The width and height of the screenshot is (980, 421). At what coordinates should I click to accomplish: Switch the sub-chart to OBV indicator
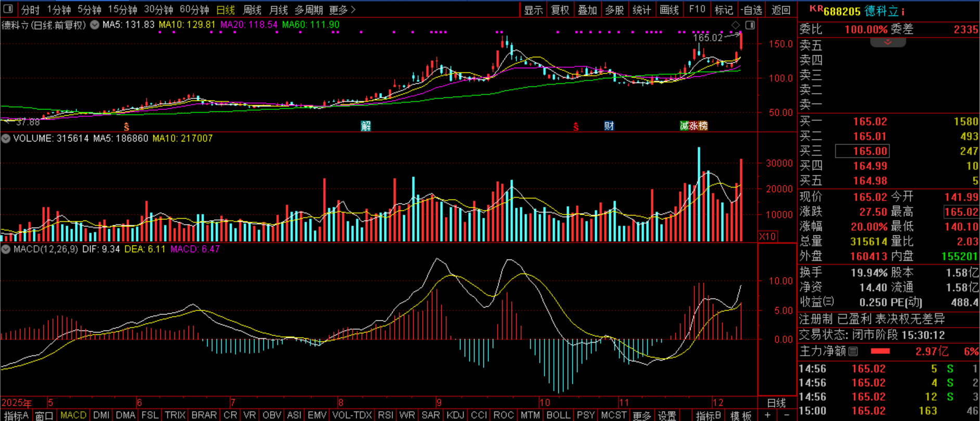[x=272, y=415]
